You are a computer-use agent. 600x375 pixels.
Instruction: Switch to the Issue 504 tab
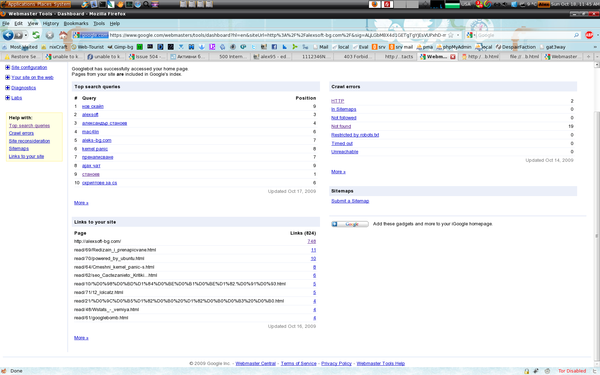tap(147, 57)
